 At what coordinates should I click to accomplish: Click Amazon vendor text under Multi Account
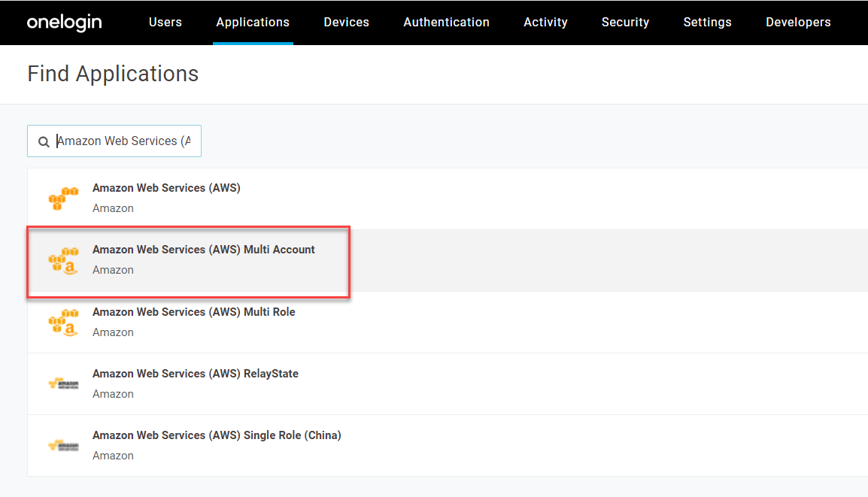click(113, 270)
